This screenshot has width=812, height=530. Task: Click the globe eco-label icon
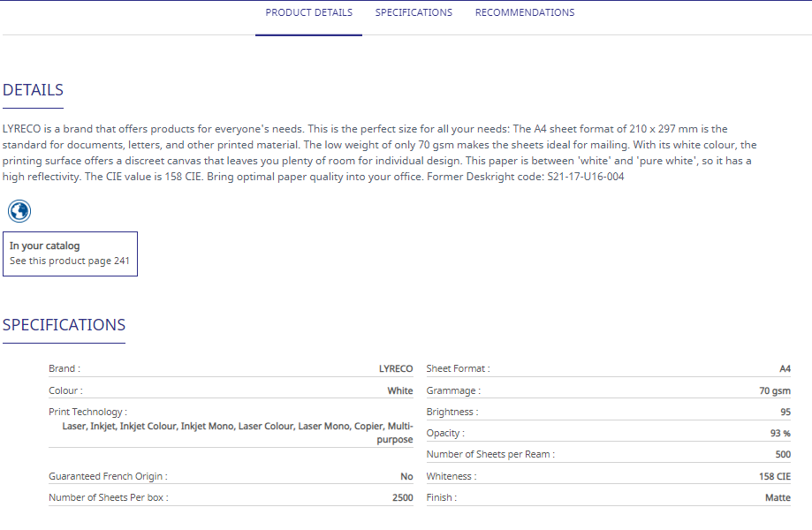pos(19,211)
